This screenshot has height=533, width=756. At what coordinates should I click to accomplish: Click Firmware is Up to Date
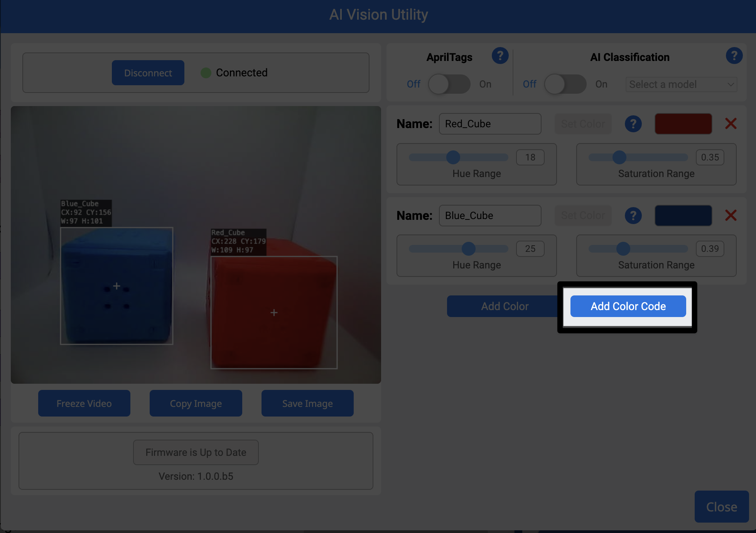click(196, 452)
